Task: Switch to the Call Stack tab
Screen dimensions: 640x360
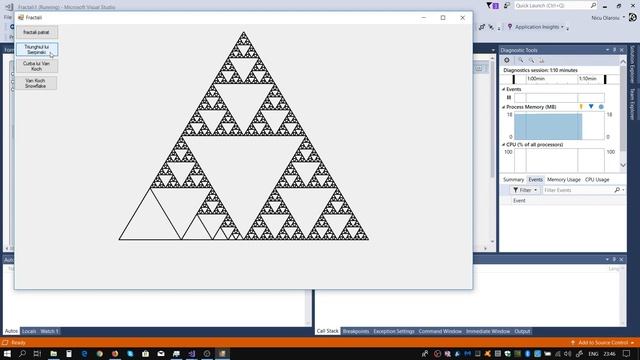Action: tap(327, 331)
